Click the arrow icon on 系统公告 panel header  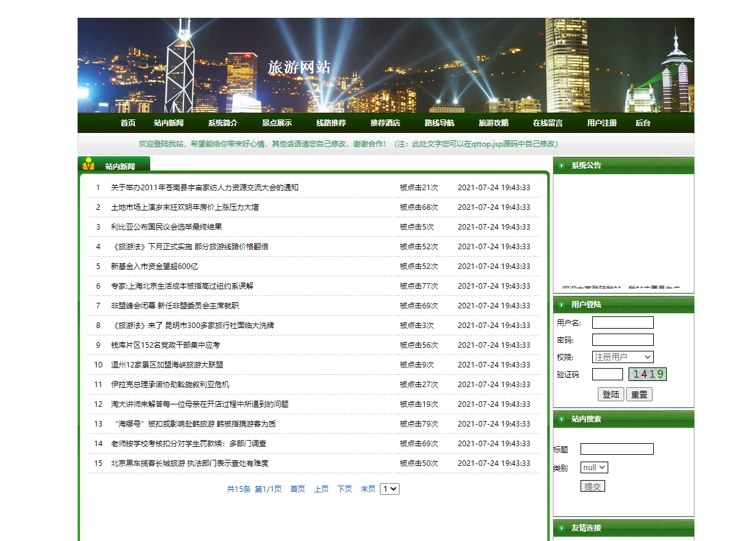(x=561, y=165)
